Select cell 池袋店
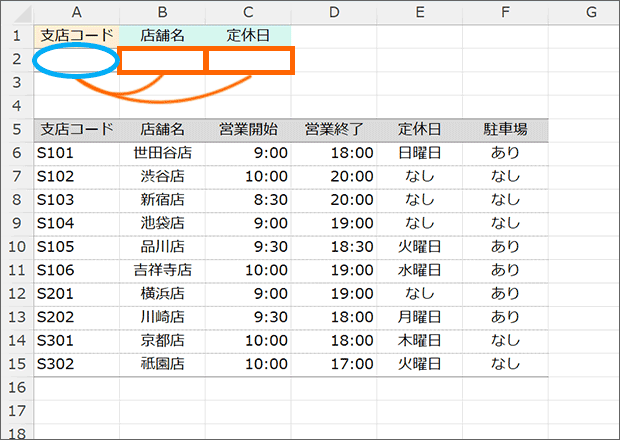This screenshot has height=440, width=620. [x=163, y=223]
